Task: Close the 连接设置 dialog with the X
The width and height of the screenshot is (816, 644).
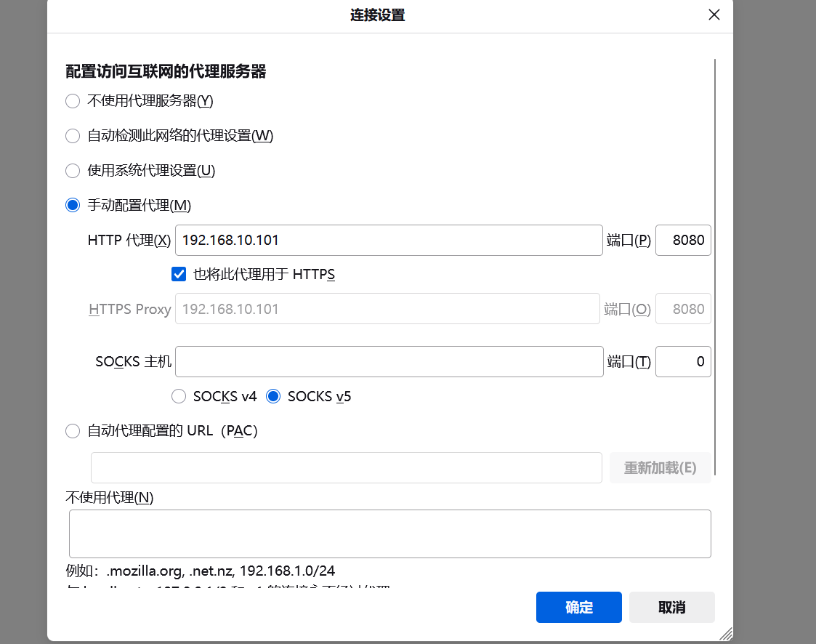Action: click(x=714, y=15)
